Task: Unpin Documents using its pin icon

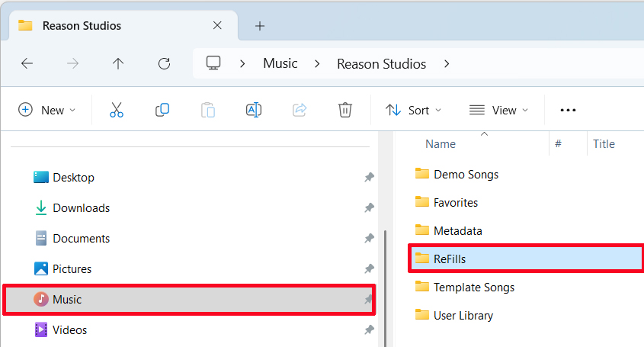Action: coord(369,238)
